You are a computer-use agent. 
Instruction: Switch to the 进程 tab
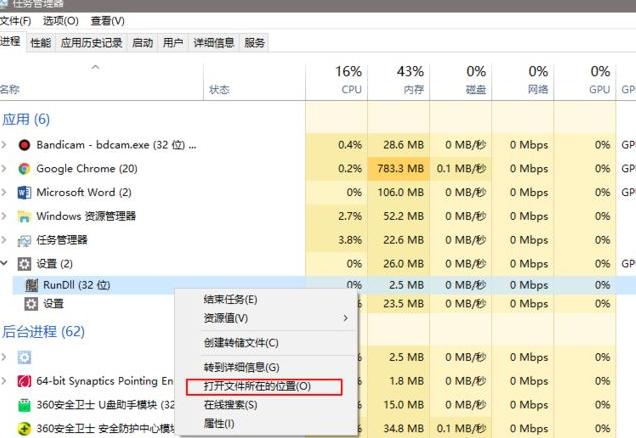coord(11,41)
